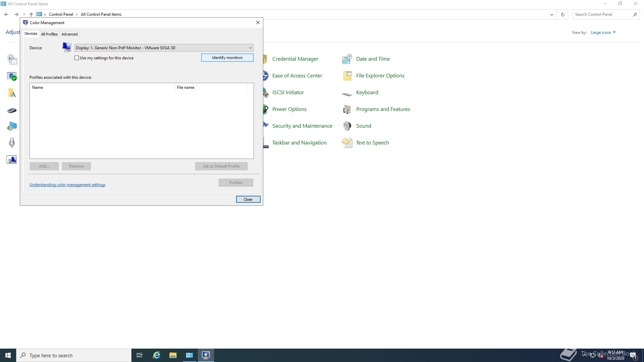Viewport: 644px width, 362px height.
Task: Open the View by Large icons dropdown
Action: tap(603, 33)
